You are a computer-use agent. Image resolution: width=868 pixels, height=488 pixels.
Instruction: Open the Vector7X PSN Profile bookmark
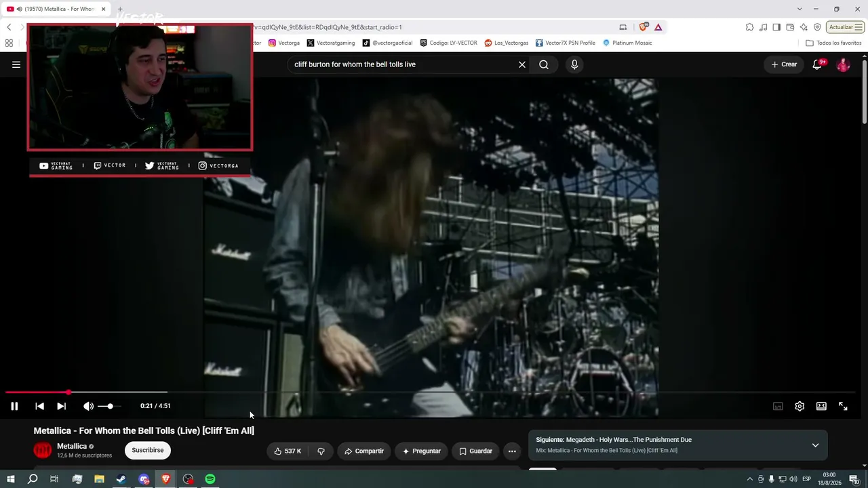click(x=566, y=43)
